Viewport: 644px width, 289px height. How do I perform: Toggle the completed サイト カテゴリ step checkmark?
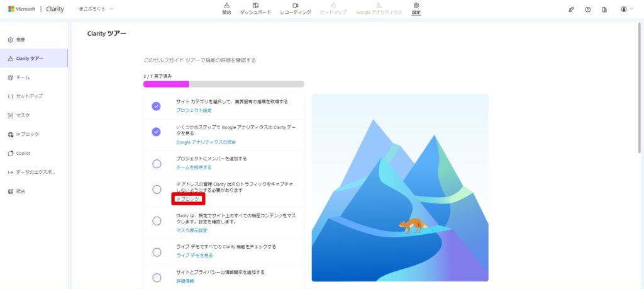[157, 106]
